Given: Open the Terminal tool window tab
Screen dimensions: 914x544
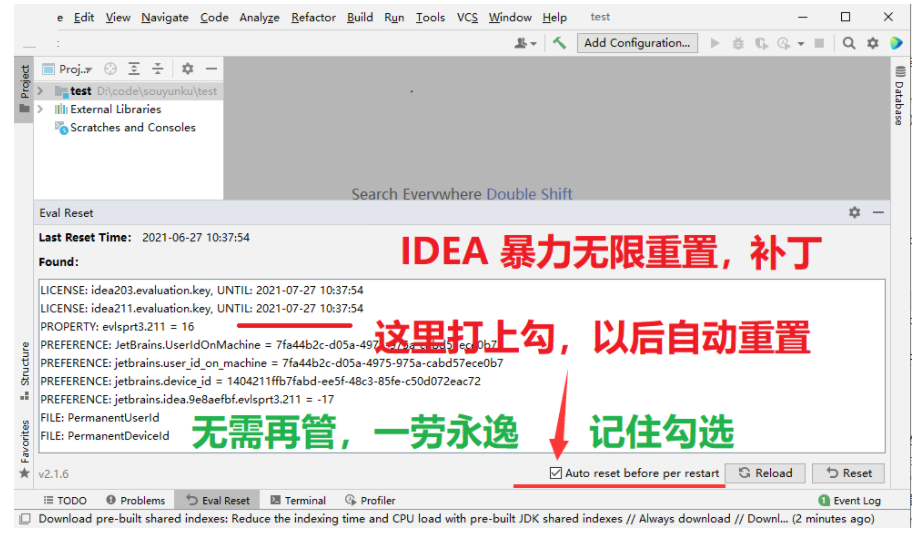Looking at the screenshot, I should tap(298, 500).
